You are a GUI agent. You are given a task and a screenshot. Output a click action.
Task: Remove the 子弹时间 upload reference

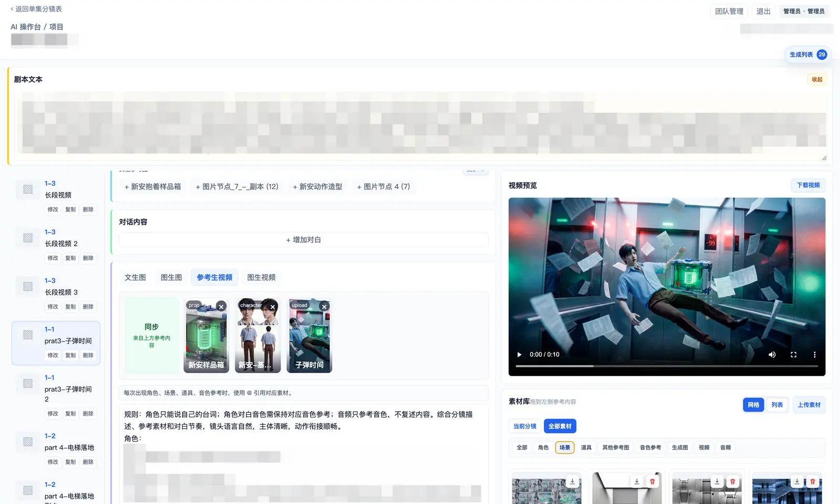click(324, 307)
